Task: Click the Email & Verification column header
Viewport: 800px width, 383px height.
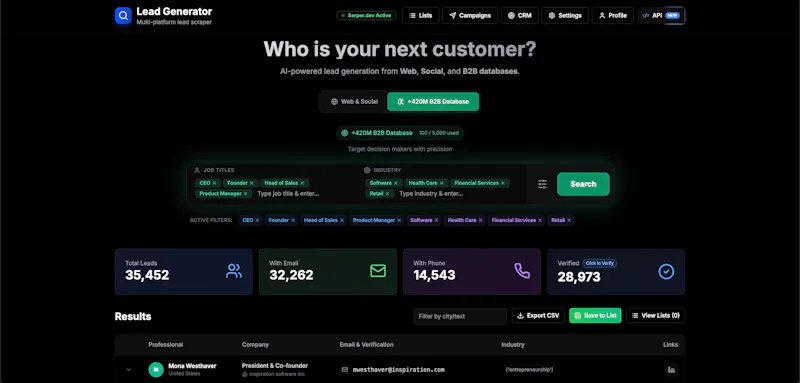Action: [366, 345]
